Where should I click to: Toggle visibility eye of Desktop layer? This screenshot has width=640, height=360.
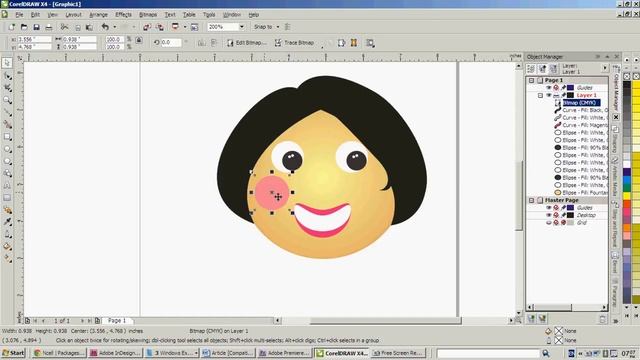[x=549, y=215]
